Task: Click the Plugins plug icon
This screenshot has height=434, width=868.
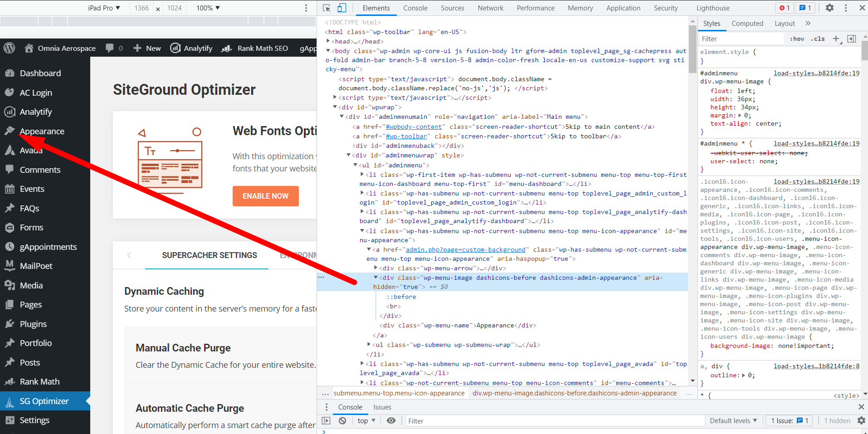Action: pos(10,324)
